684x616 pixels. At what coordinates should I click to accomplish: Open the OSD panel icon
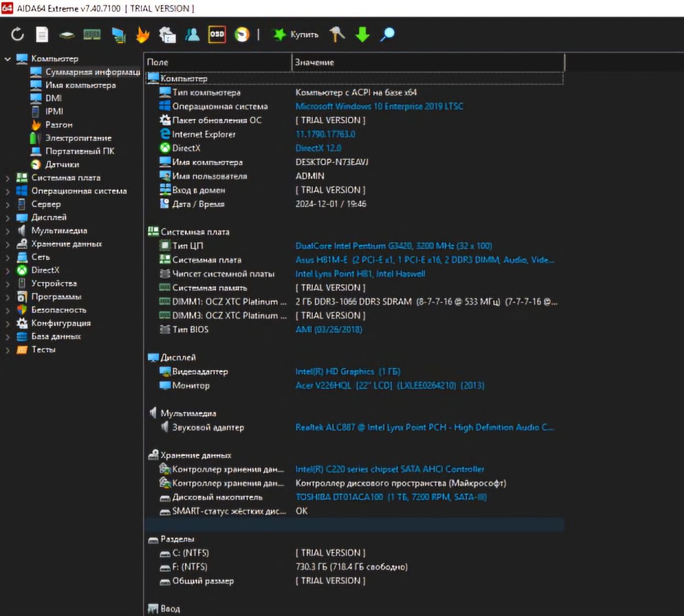pos(217,35)
